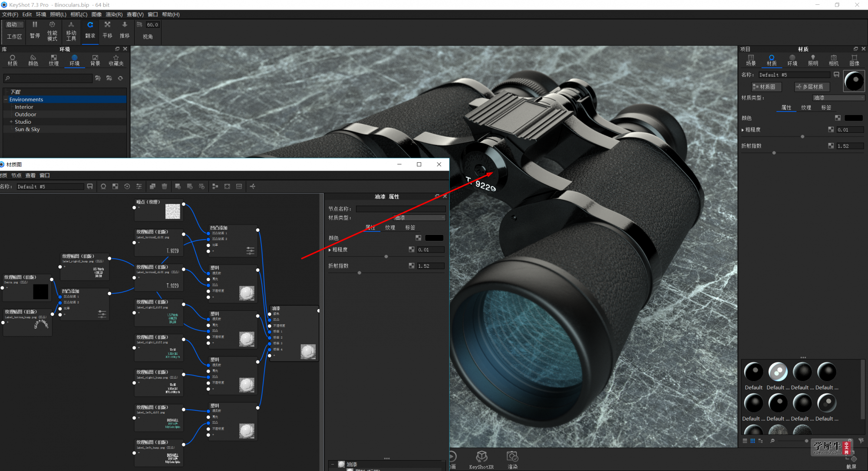Click the Material Graph button
The width and height of the screenshot is (868, 471).
pyautogui.click(x=767, y=87)
